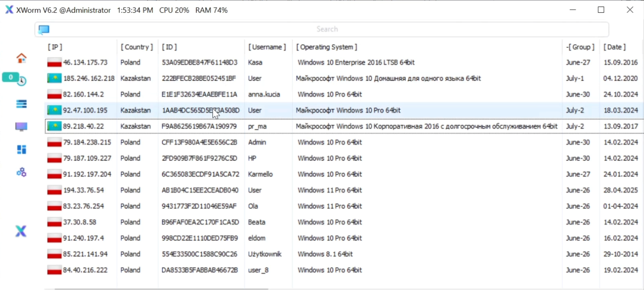644x290 pixels.
Task: Click username anna.kucia in the list
Action: pos(264,94)
